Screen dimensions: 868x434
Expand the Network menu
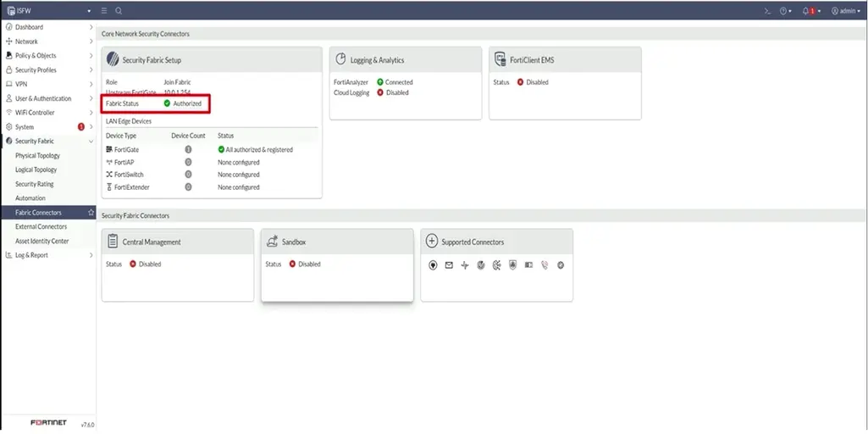(x=48, y=41)
